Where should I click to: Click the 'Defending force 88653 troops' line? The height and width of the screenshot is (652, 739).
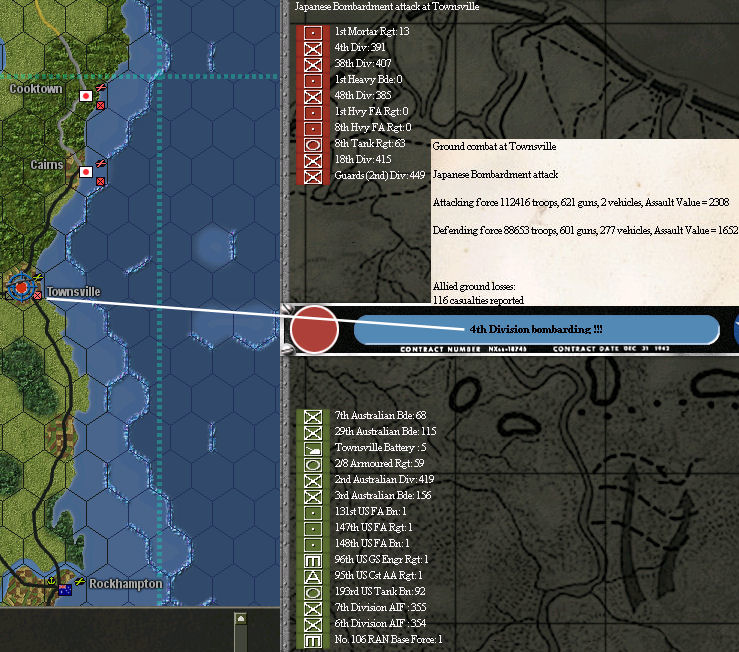(585, 231)
